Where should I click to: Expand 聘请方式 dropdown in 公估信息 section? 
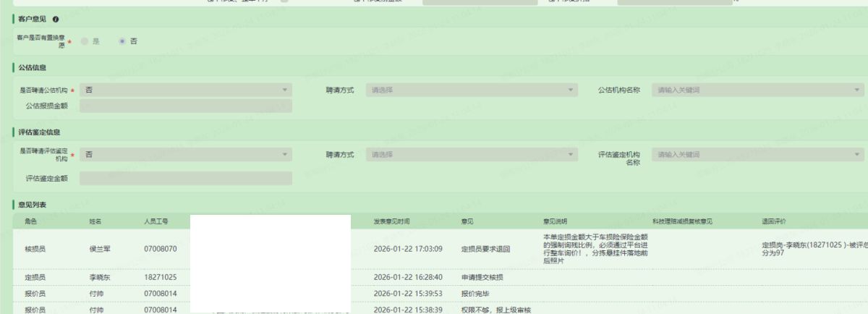click(472, 90)
